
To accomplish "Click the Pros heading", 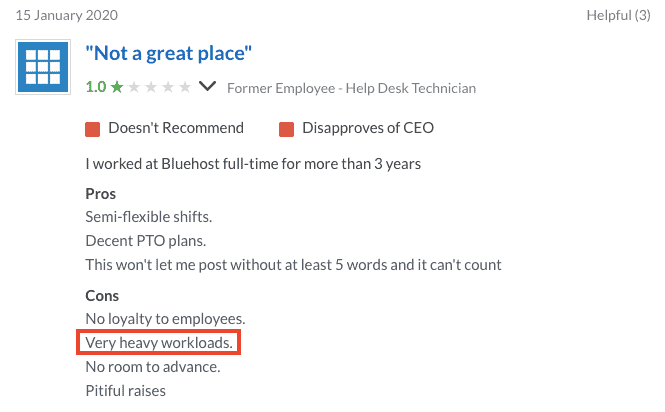I will click(x=101, y=194).
